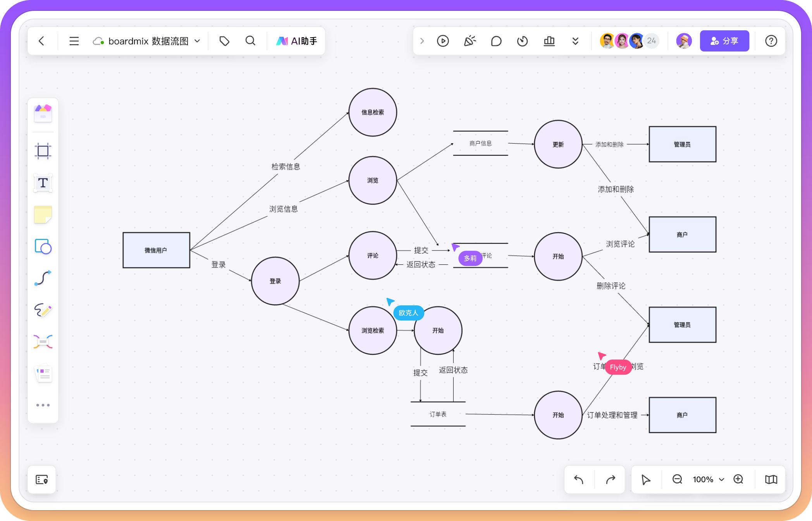The width and height of the screenshot is (812, 521).
Task: Click the 浏览信息 connector label
Action: (x=284, y=209)
